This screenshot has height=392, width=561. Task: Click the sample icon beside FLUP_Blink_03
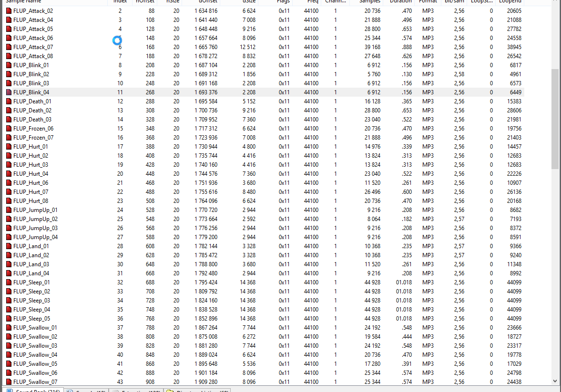point(9,83)
